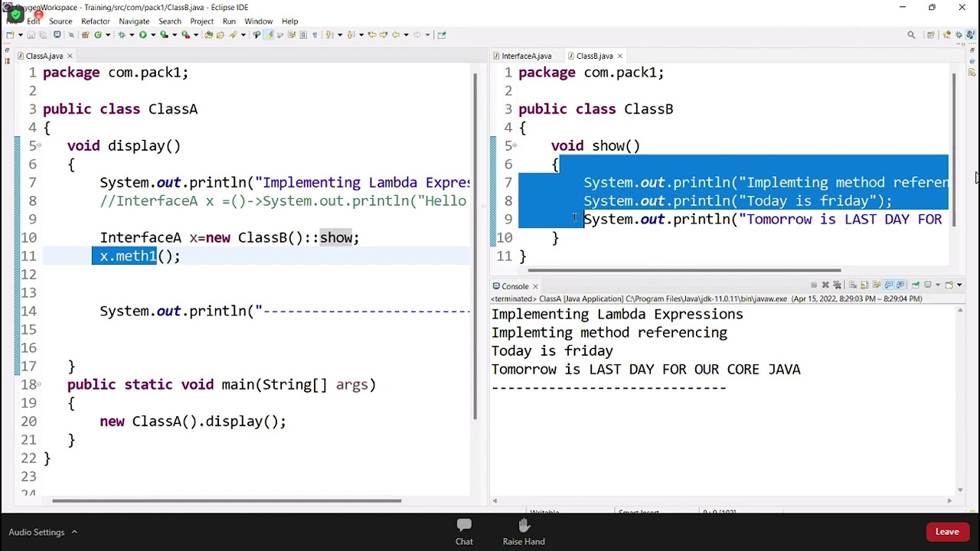Image resolution: width=980 pixels, height=551 pixels.
Task: Click the Raise Hand button
Action: [524, 532]
